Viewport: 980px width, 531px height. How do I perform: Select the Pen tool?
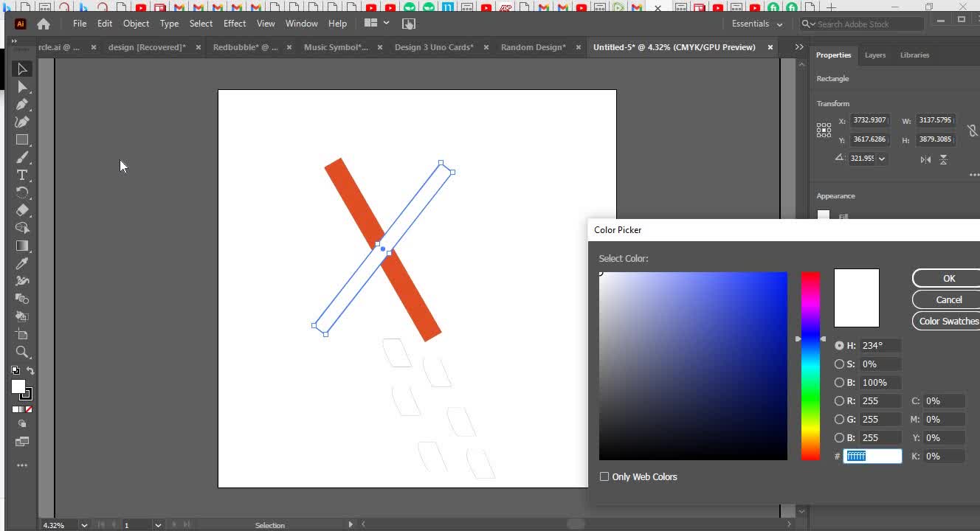tap(22, 104)
